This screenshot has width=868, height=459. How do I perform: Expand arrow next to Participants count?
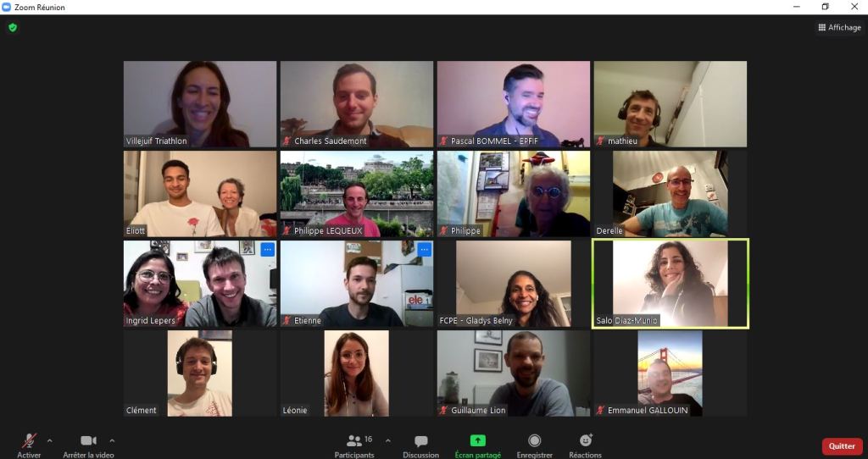point(387,440)
